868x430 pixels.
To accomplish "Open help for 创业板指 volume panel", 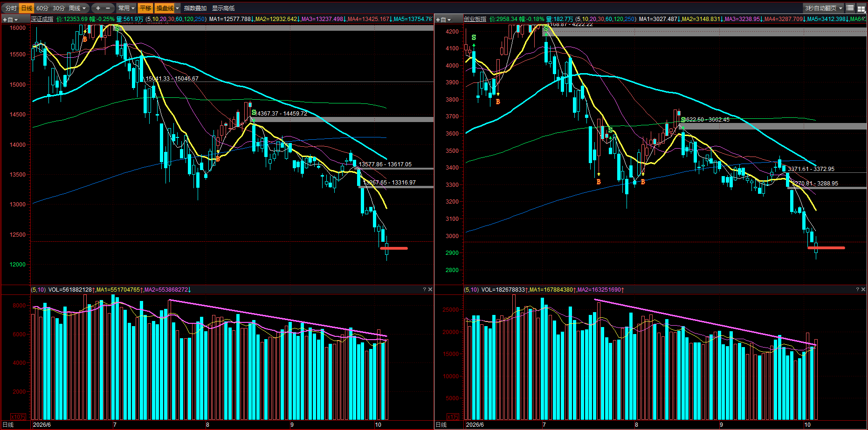I will point(858,290).
